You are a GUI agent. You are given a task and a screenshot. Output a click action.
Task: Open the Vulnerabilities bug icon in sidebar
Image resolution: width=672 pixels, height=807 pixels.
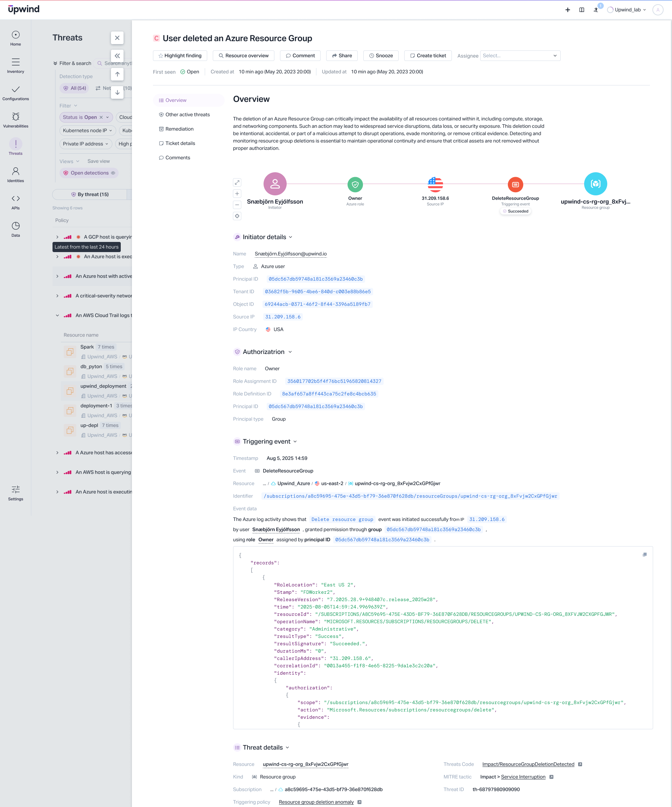click(15, 117)
